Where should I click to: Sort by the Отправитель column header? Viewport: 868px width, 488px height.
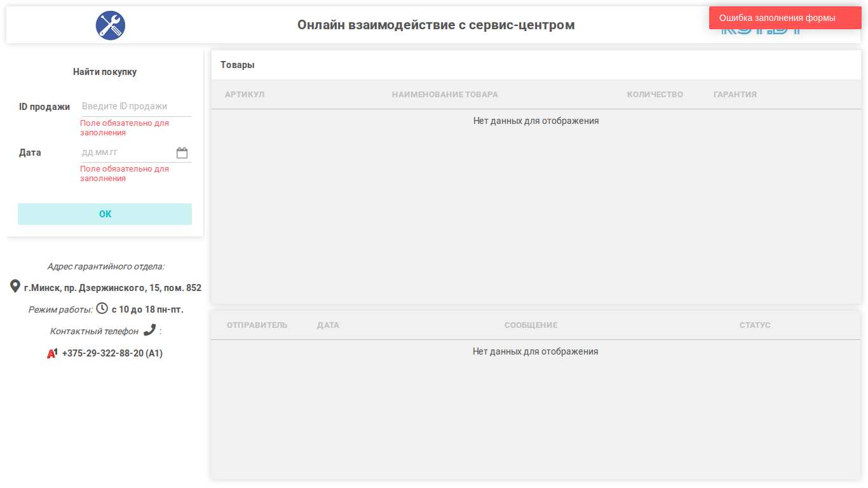[257, 325]
